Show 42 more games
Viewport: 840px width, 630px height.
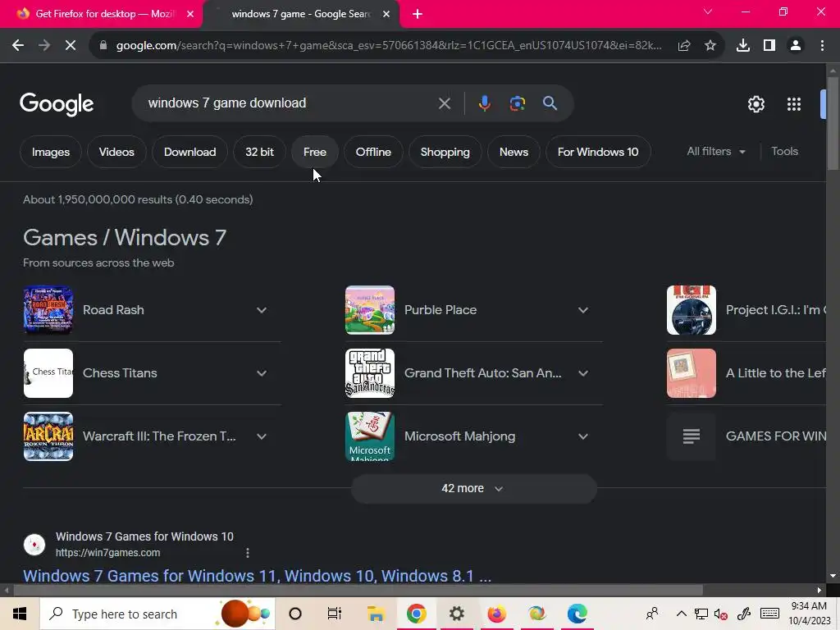pyautogui.click(x=473, y=489)
